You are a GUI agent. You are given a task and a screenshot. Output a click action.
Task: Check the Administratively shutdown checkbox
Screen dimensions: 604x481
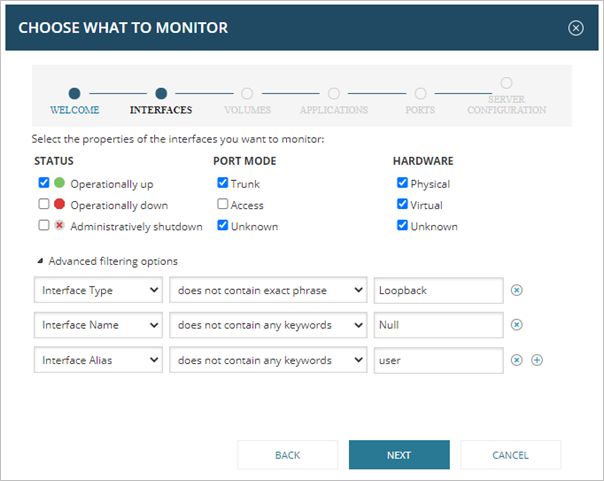pyautogui.click(x=44, y=225)
